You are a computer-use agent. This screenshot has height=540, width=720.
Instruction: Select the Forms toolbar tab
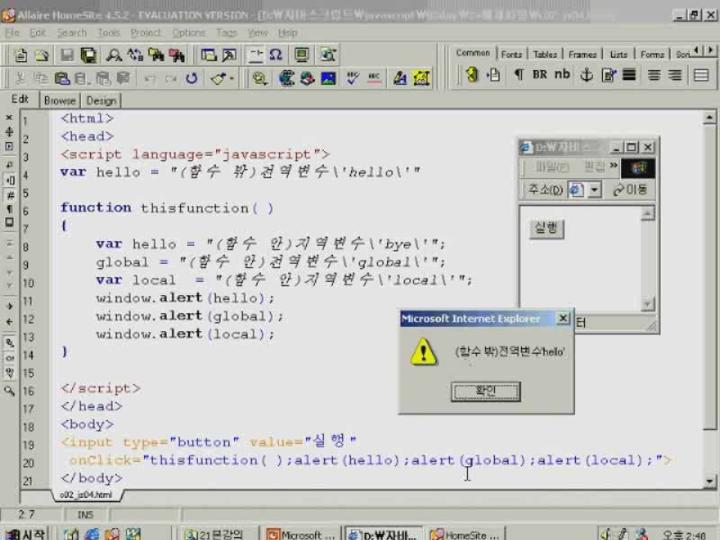coord(652,54)
